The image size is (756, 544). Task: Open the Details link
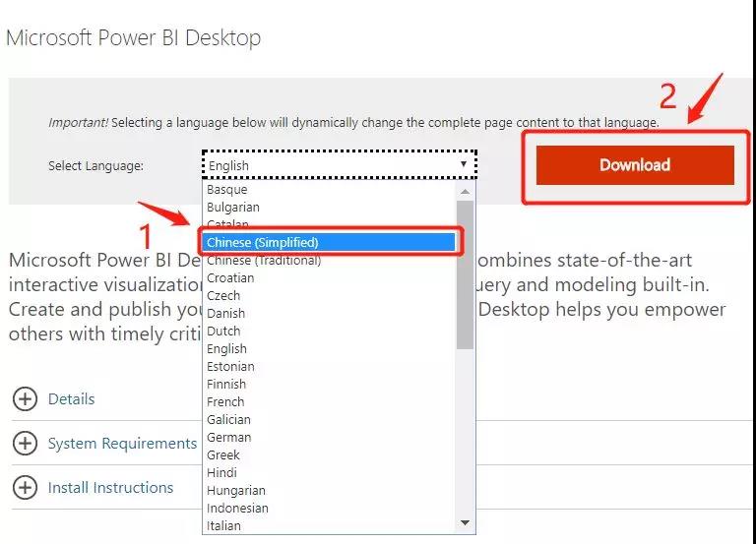(x=71, y=399)
